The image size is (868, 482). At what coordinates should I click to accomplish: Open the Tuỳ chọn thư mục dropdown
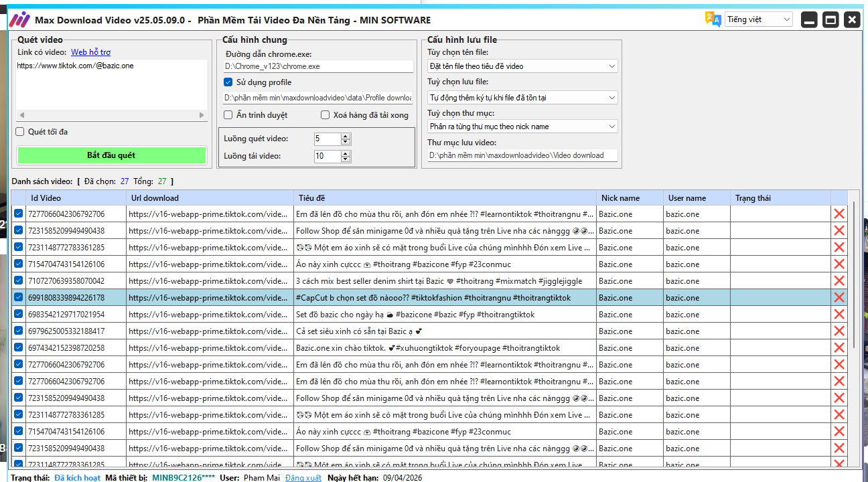pos(522,127)
